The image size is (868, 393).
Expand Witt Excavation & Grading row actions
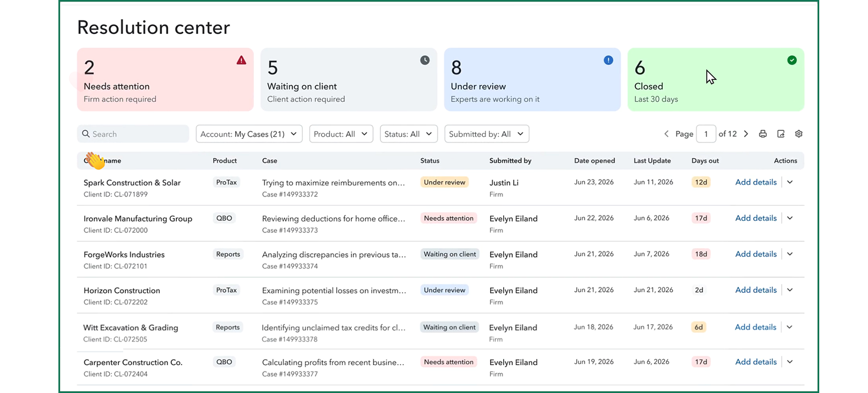pos(789,327)
